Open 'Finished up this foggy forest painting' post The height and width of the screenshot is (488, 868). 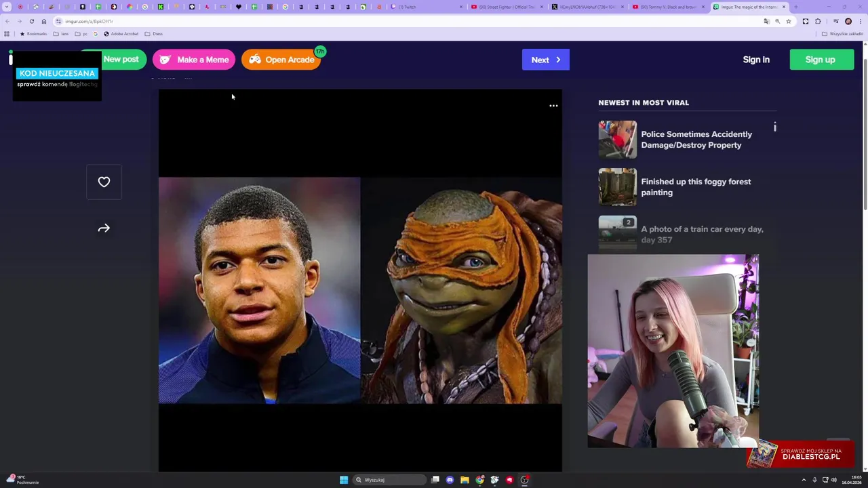click(696, 187)
